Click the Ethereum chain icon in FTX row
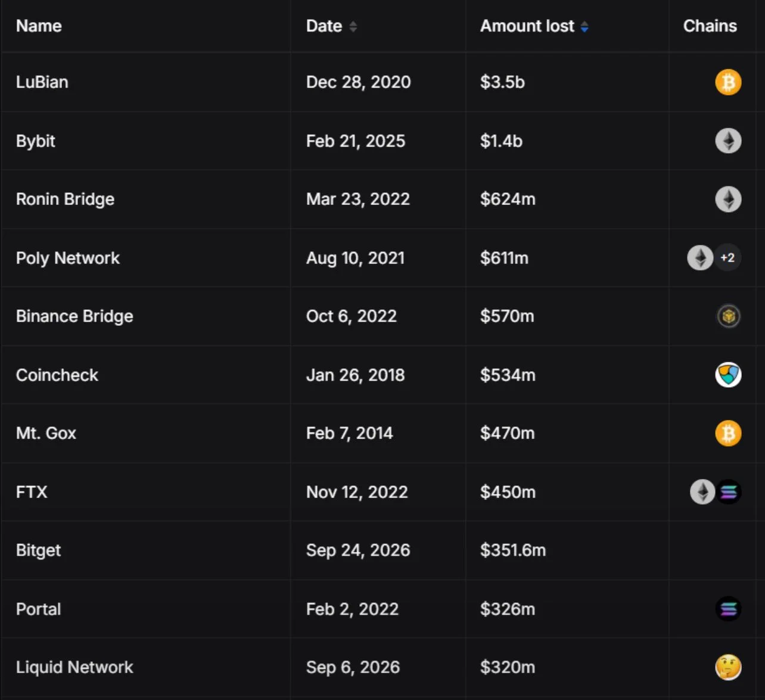This screenshot has width=765, height=700. click(x=702, y=492)
